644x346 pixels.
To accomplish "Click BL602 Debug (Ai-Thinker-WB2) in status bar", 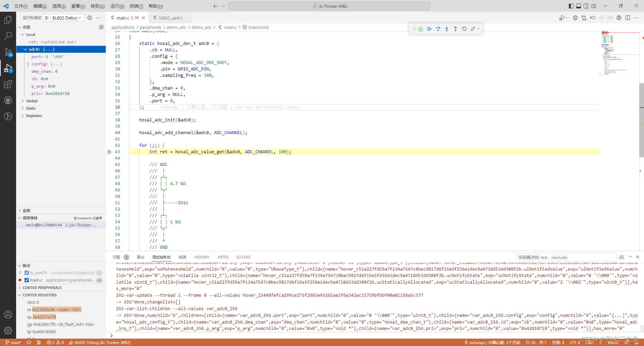I will tap(100, 342).
